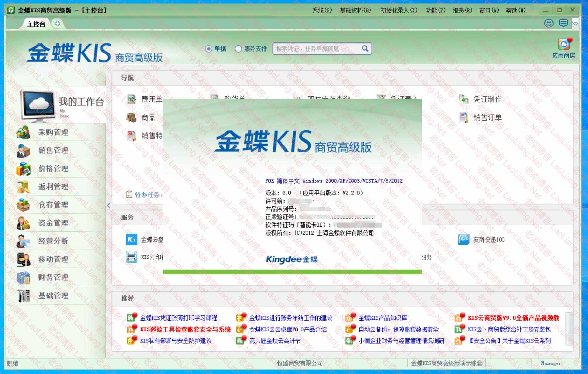Open the 报表(R) menu
This screenshot has height=374, width=588.
[462, 11]
